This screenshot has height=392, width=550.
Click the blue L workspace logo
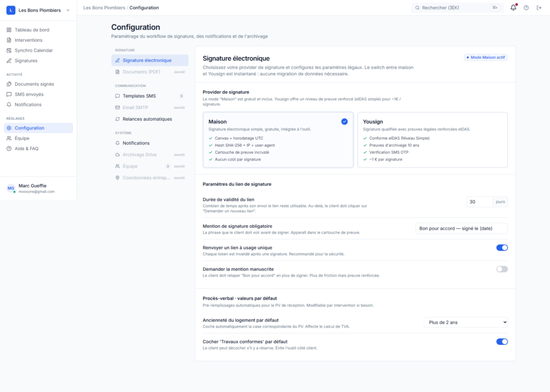pos(11,10)
